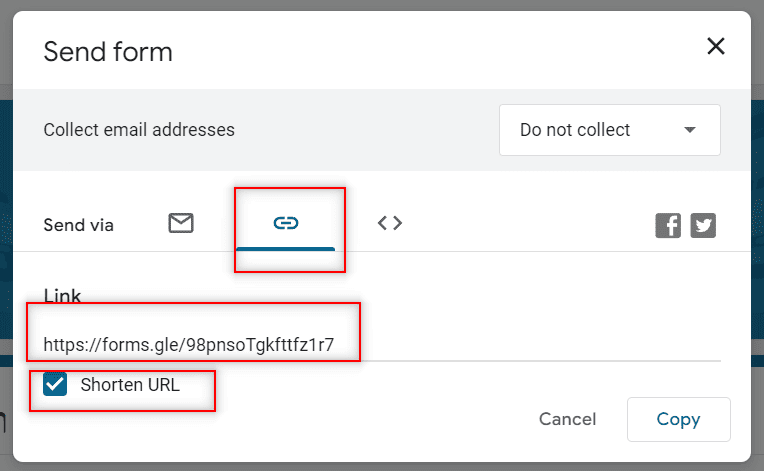This screenshot has height=471, width=764.
Task: Cancel sending the form
Action: (567, 419)
